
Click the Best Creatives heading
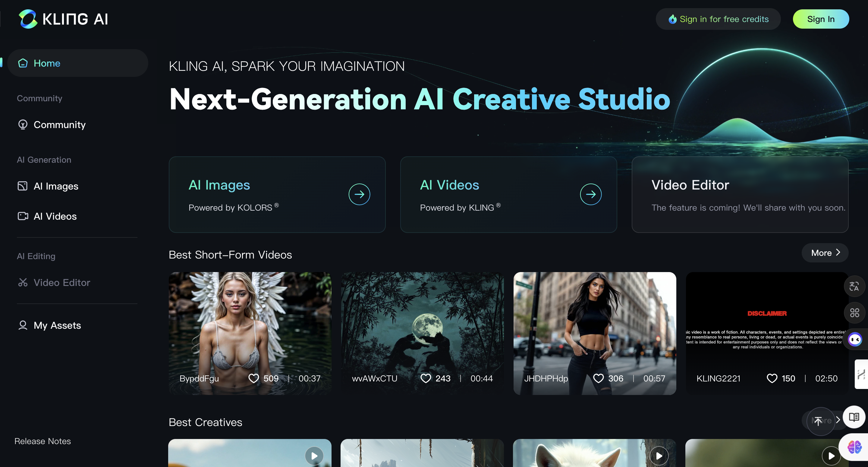205,422
